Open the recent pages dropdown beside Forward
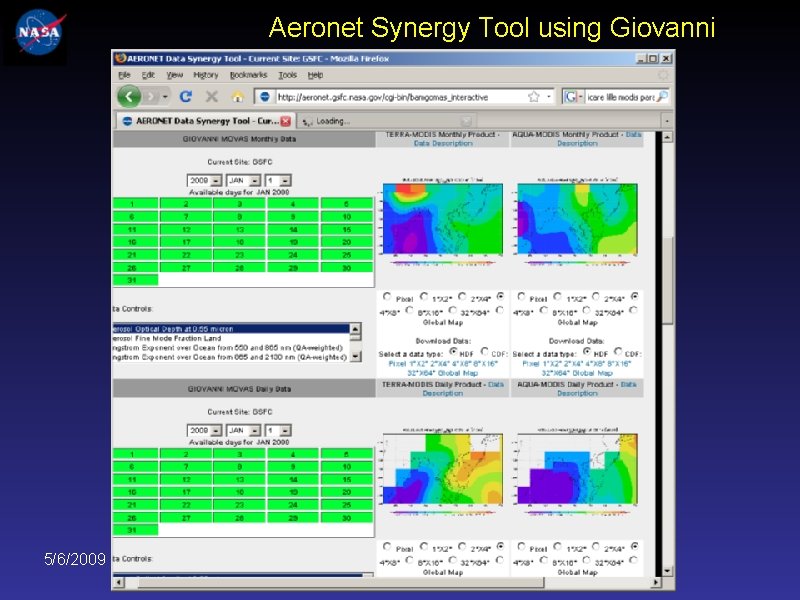This screenshot has width=800, height=600. pos(165,96)
